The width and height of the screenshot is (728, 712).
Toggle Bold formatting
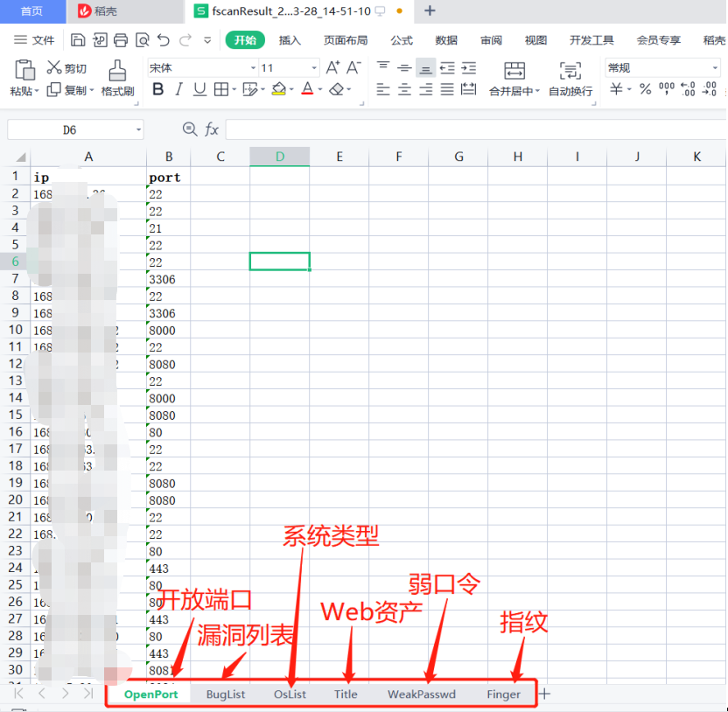[157, 89]
